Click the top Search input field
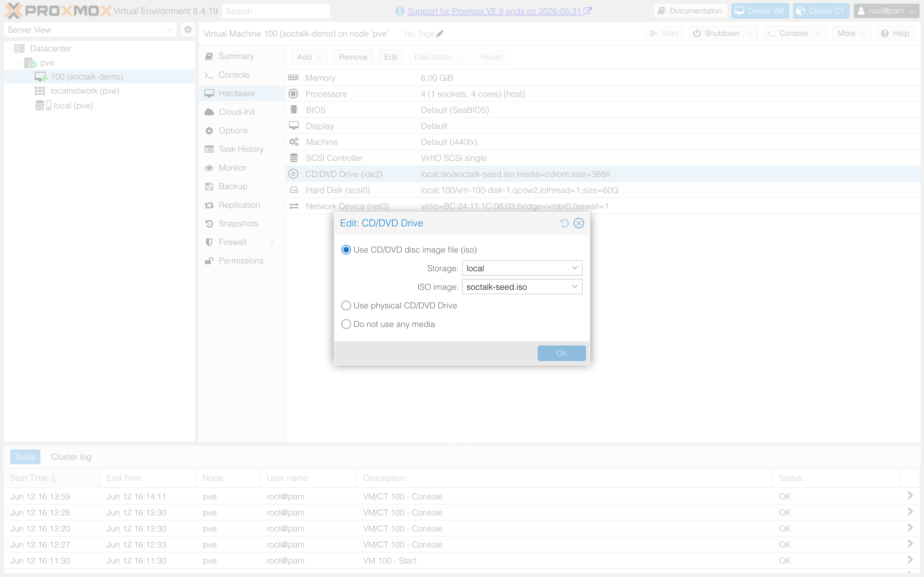The image size is (924, 577). pos(276,11)
